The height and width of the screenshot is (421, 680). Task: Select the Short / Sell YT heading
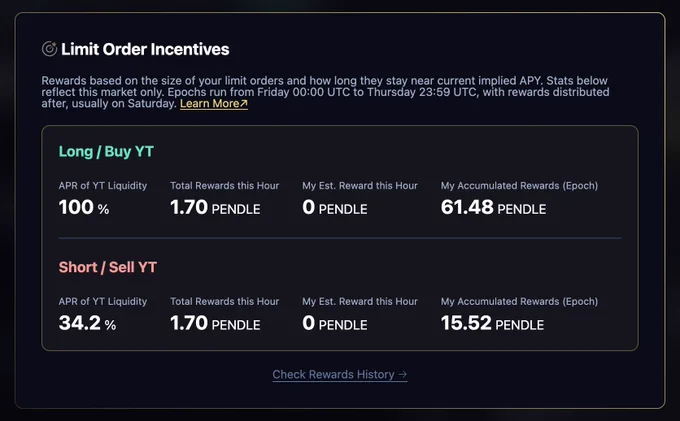108,267
